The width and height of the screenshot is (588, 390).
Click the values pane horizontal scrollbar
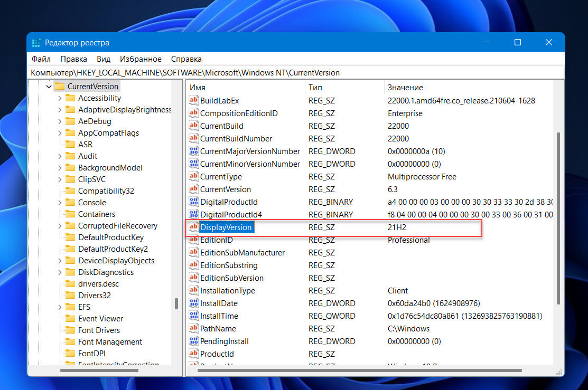pos(360,370)
